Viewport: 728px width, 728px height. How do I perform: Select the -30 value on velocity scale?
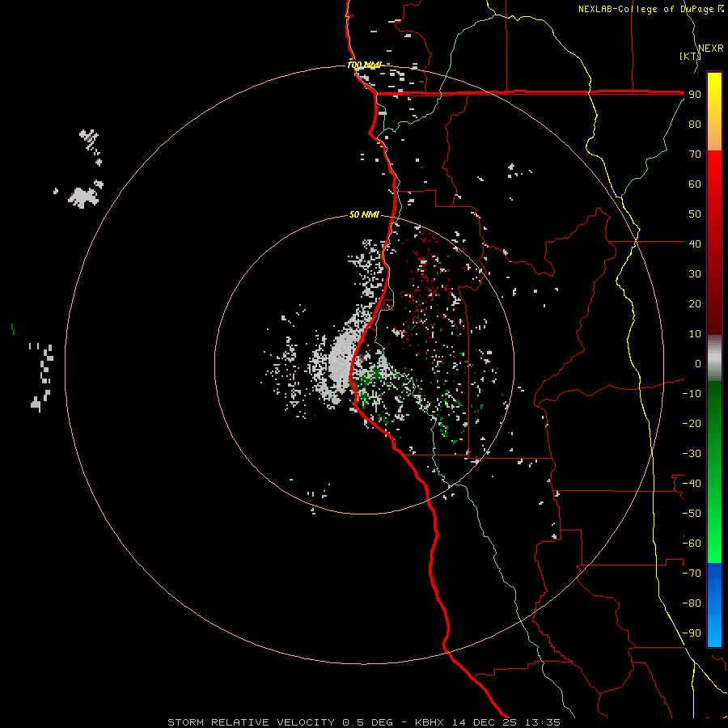coord(692,454)
